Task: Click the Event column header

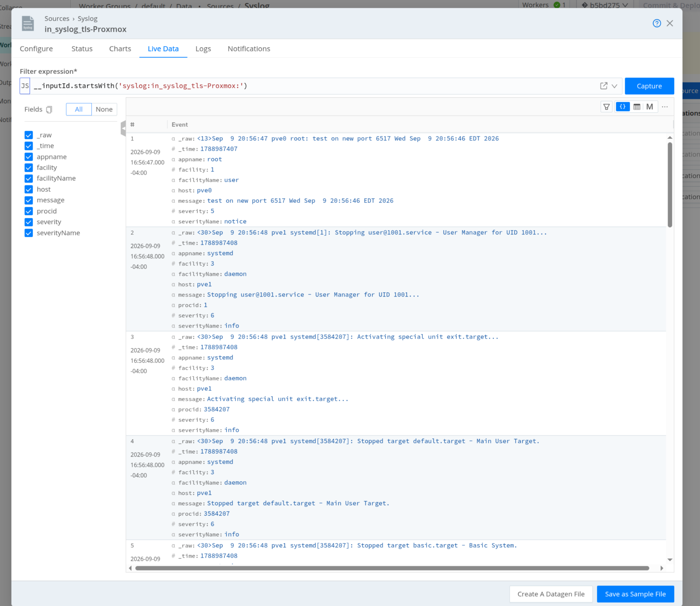Action: click(x=180, y=125)
